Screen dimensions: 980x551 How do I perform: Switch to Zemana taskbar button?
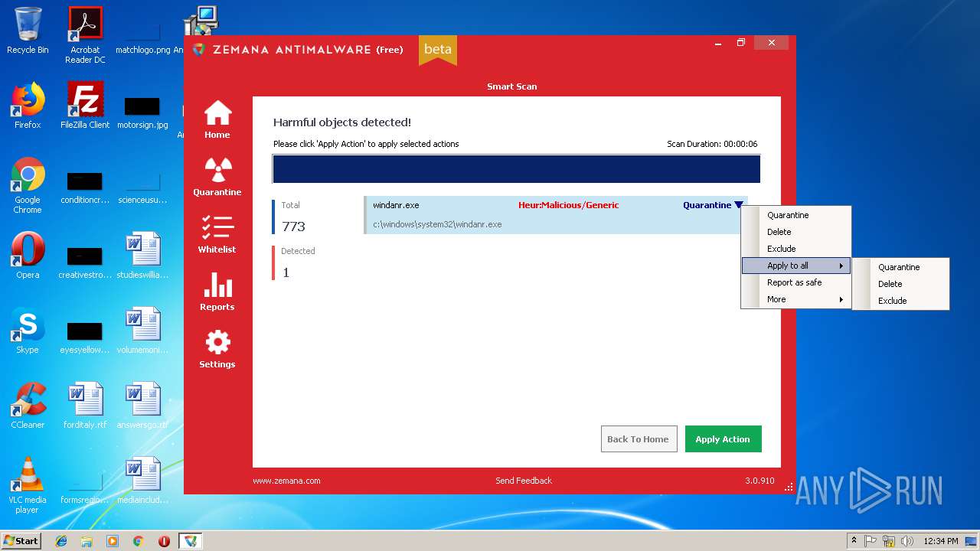191,541
